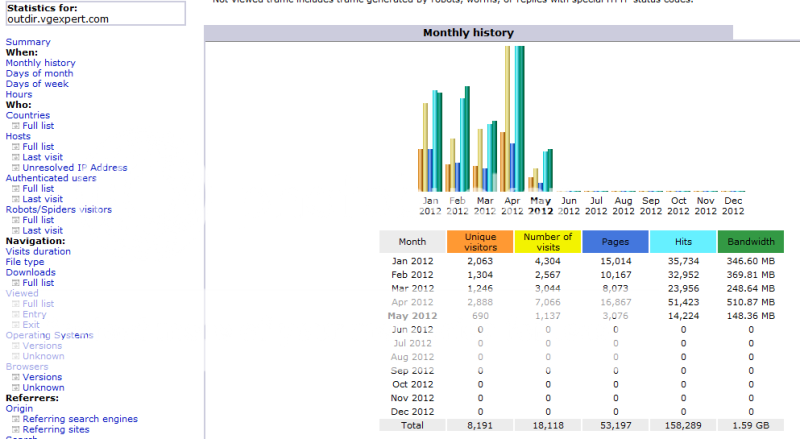This screenshot has height=439, width=800.
Task: Open the File type link
Action: (x=25, y=262)
